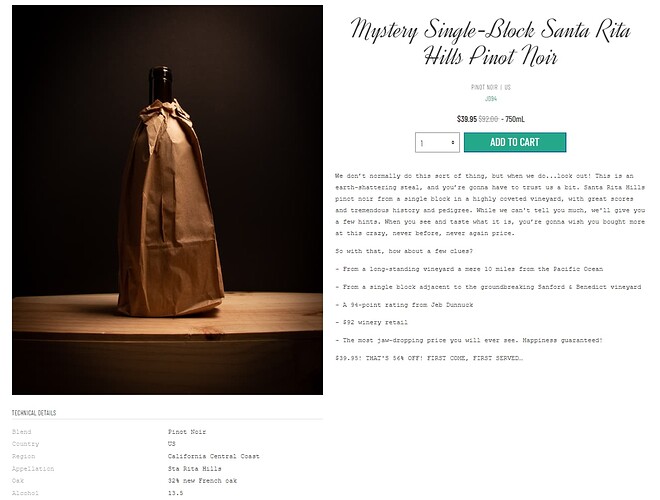Click the Mystery Single-Block product title
This screenshot has height=500, width=660.
(x=490, y=43)
